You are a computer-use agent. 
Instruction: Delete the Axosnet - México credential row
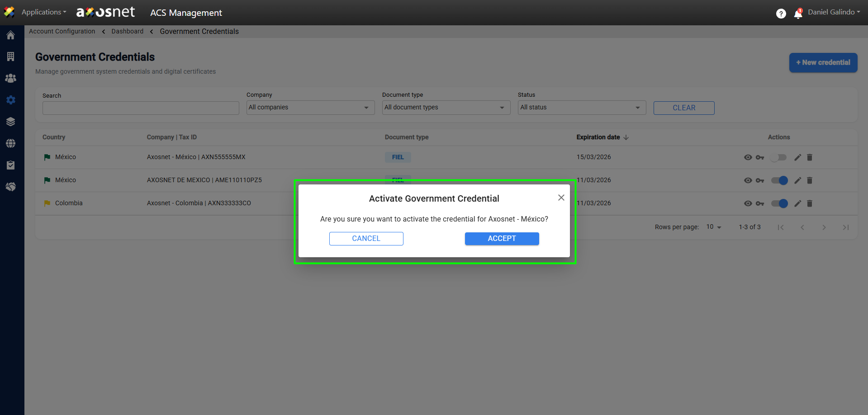(x=810, y=157)
